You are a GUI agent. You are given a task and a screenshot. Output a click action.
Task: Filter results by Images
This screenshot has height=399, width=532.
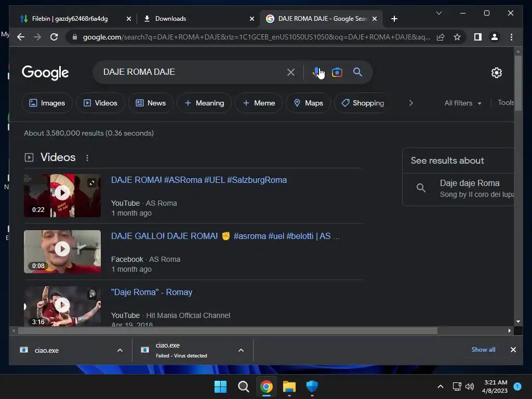point(47,103)
